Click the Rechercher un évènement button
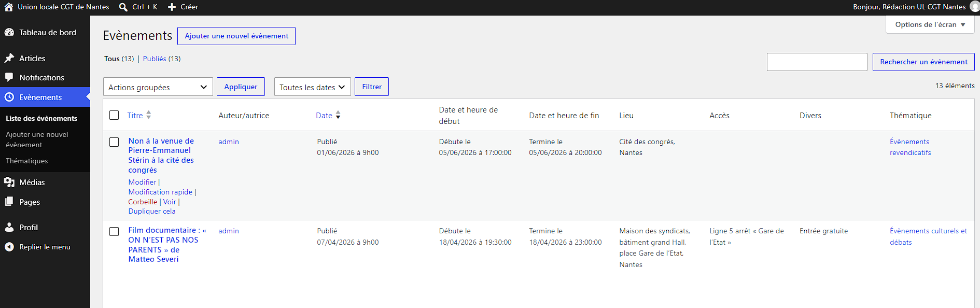The image size is (980, 308). (923, 62)
